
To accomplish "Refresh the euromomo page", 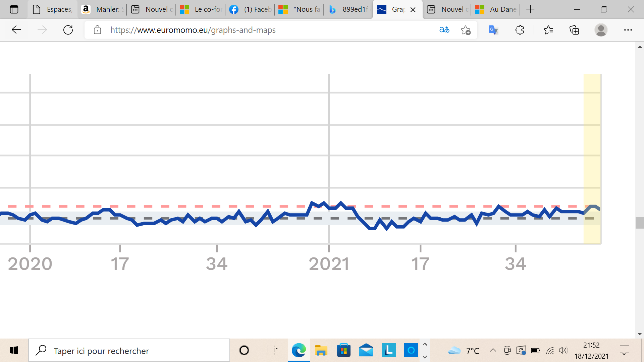I will coord(68,30).
